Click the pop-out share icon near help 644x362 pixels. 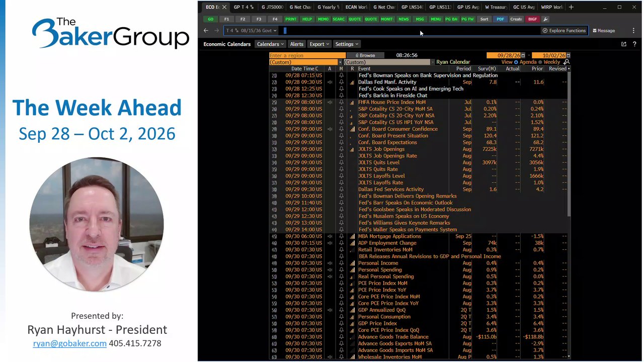(624, 44)
